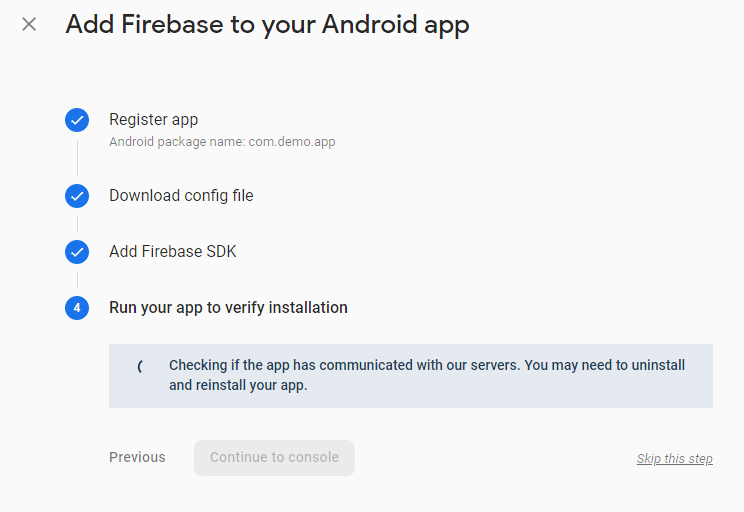Viewport: 744px width, 512px height.
Task: Click the connector line below the Add Firebase SDK checkmark
Action: click(77, 280)
